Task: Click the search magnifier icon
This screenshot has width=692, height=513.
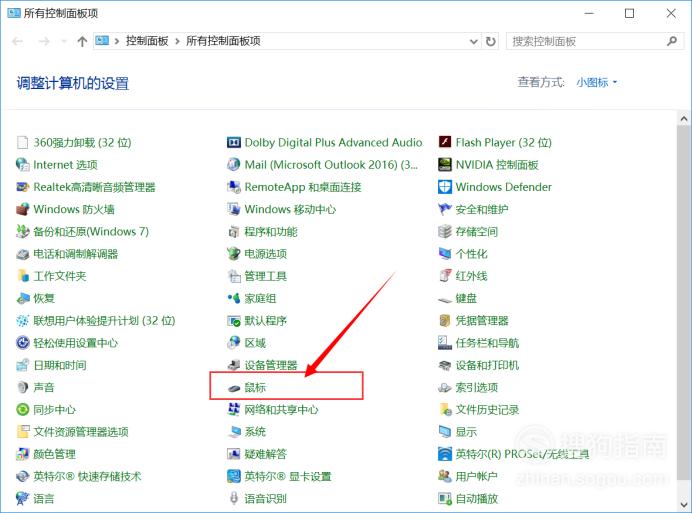Action: 672,41
